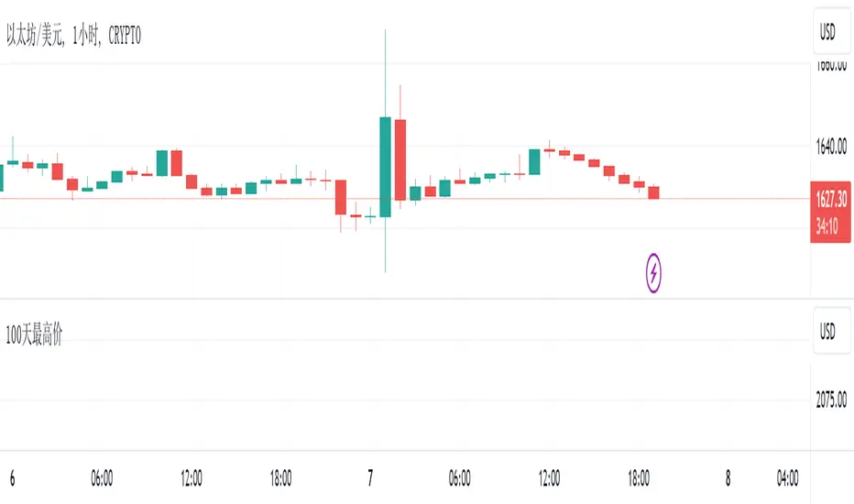Click 2075.00 on the indicator scale
854x504 pixels.
[x=830, y=400]
